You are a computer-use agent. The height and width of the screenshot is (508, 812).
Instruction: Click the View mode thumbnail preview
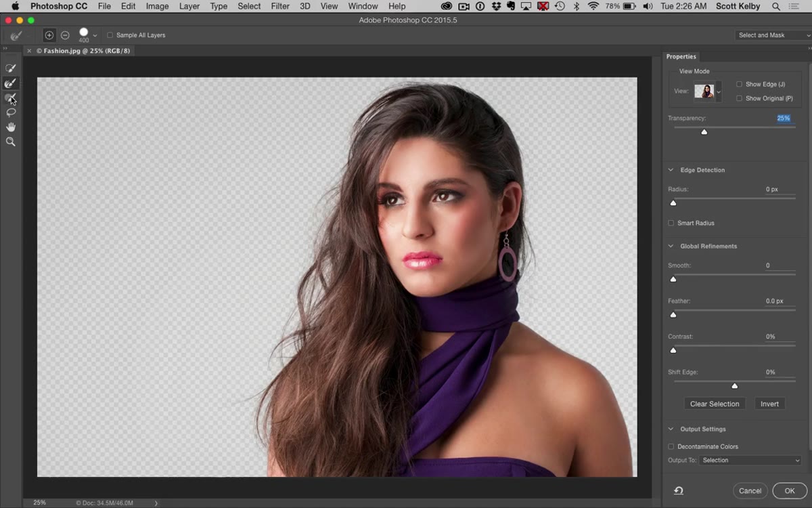[704, 91]
